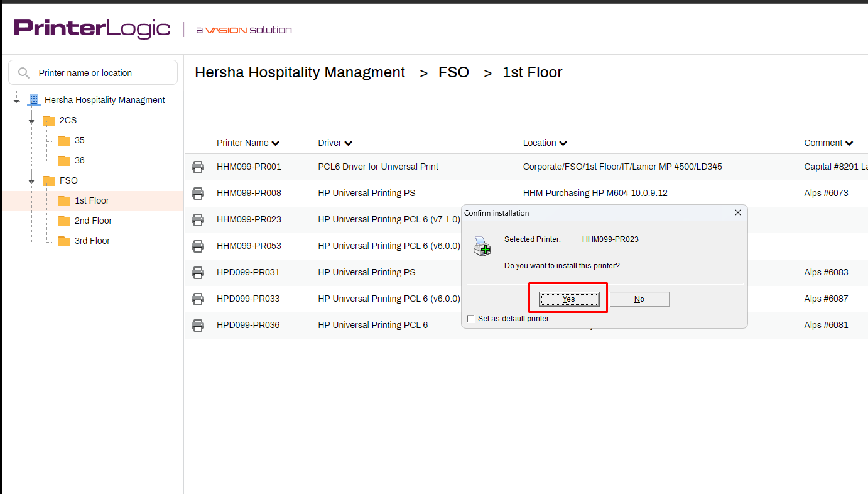This screenshot has height=494, width=868.
Task: Click PCL6 Driver for Universal Print cell
Action: pyautogui.click(x=378, y=167)
